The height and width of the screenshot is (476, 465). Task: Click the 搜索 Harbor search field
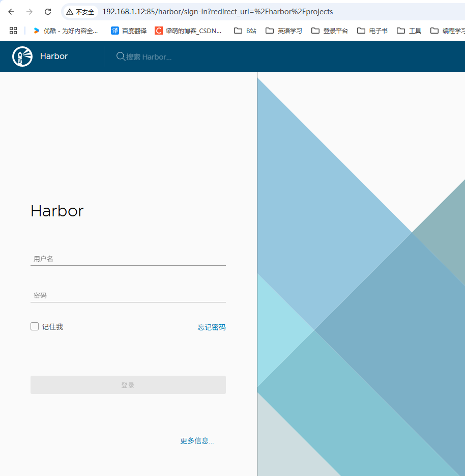point(149,57)
